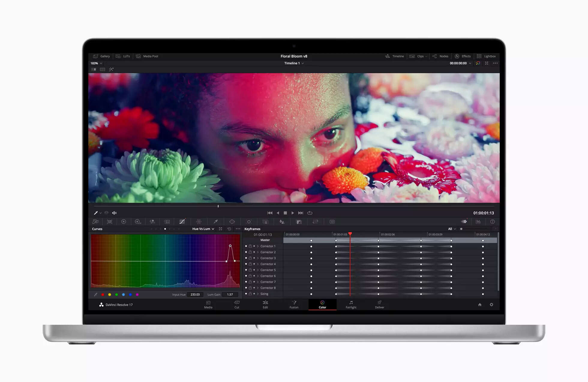Image resolution: width=588 pixels, height=382 pixels.
Task: Expand the Corrector 5 keyframe track
Action: pos(258,270)
